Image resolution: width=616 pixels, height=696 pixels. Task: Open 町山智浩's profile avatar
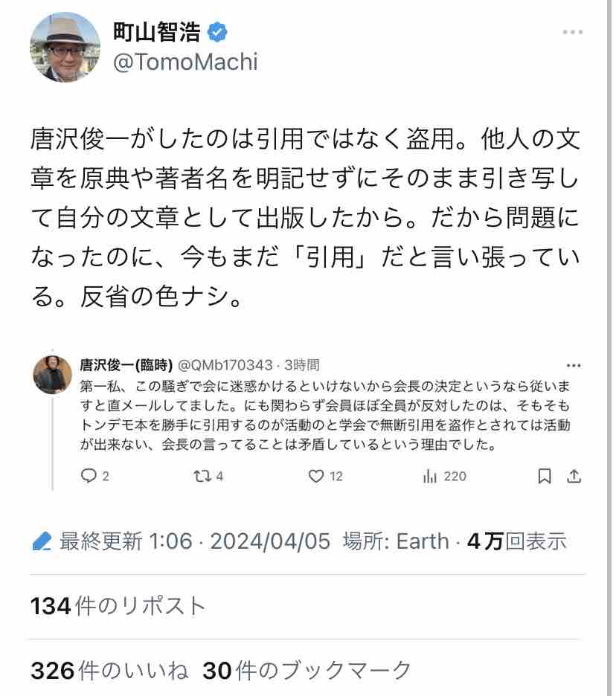click(65, 47)
